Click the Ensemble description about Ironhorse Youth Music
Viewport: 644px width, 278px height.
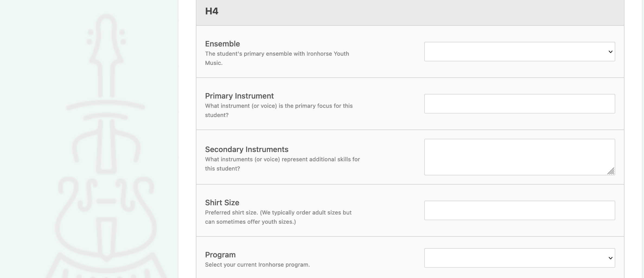tap(277, 58)
